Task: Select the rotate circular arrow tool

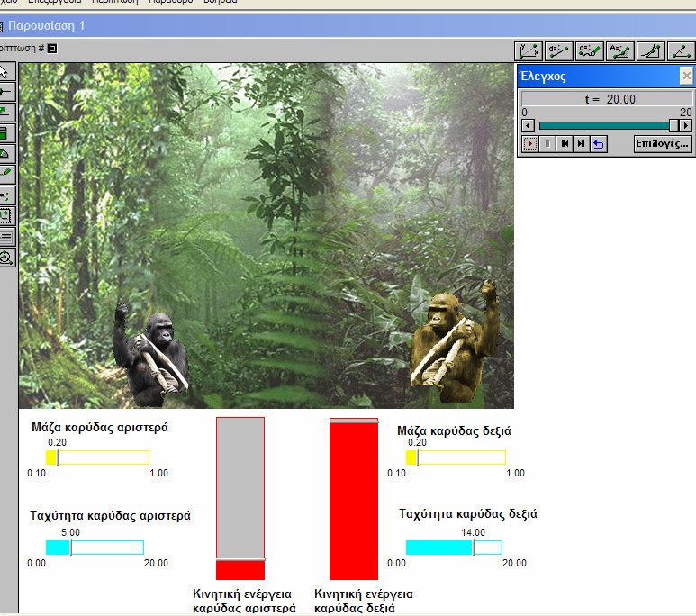Action: tap(6, 258)
